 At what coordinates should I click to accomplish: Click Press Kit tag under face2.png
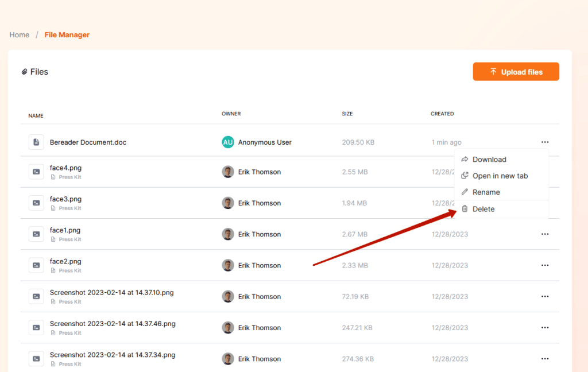(x=66, y=270)
